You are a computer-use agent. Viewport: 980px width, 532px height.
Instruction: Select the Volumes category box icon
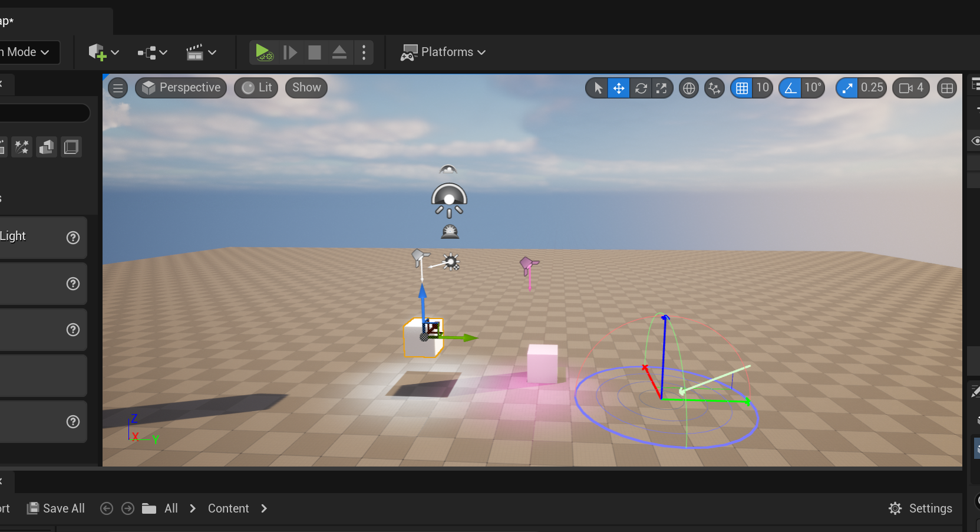coord(71,147)
